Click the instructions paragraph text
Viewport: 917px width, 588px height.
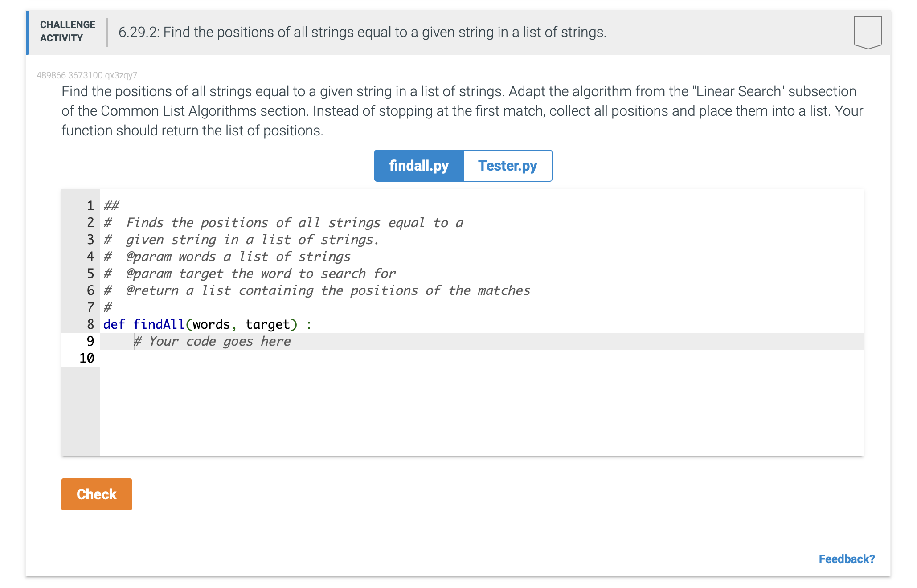pos(462,111)
